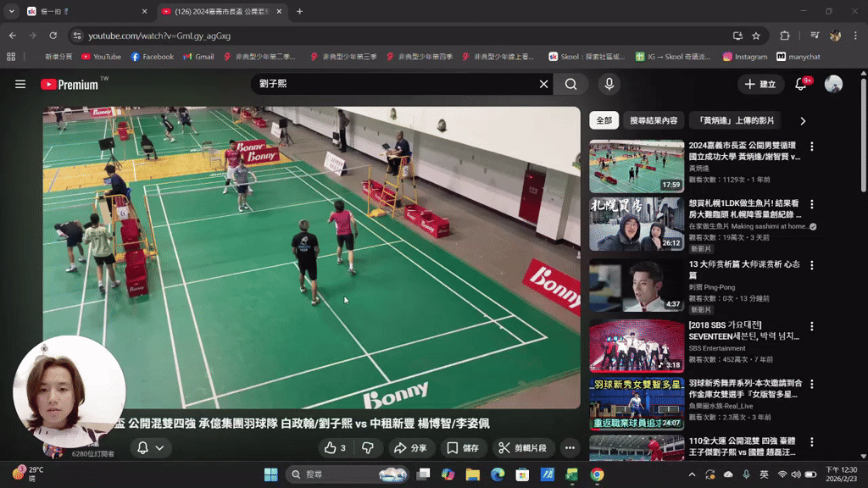This screenshot has height=488, width=868.
Task: Open the Facebook bookmark
Action: [x=153, y=57]
